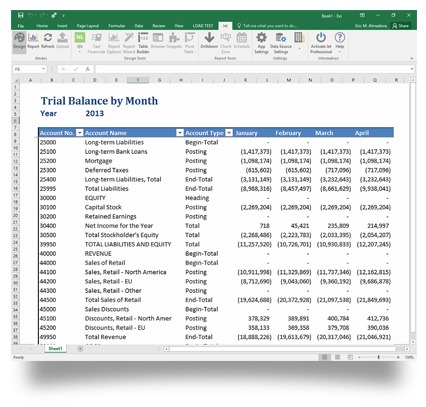Click the 100% zoom level
Image resolution: width=426 pixels, height=407 pixels.
tap(409, 357)
